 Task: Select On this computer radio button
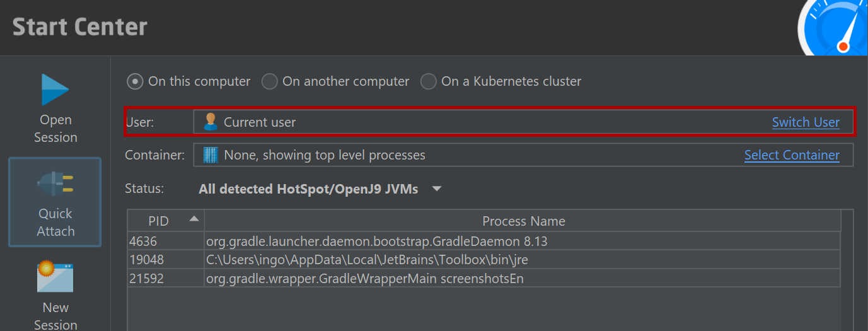pos(135,81)
